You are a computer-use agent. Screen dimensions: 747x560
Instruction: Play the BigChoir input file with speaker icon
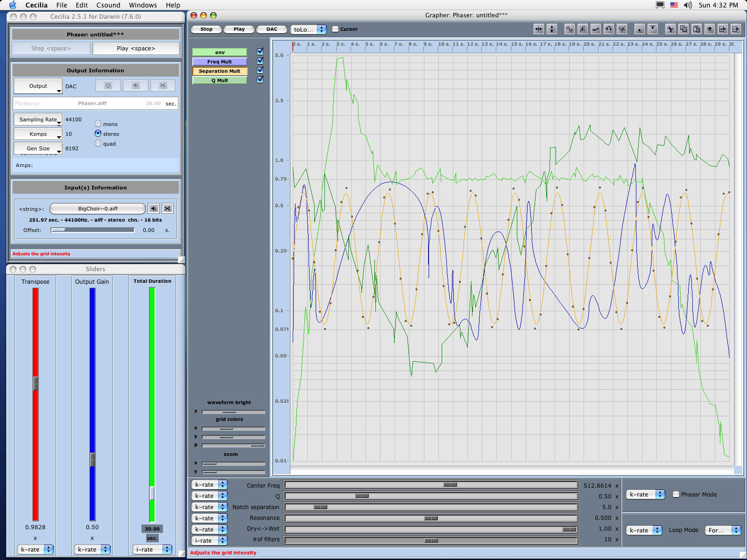(x=153, y=209)
